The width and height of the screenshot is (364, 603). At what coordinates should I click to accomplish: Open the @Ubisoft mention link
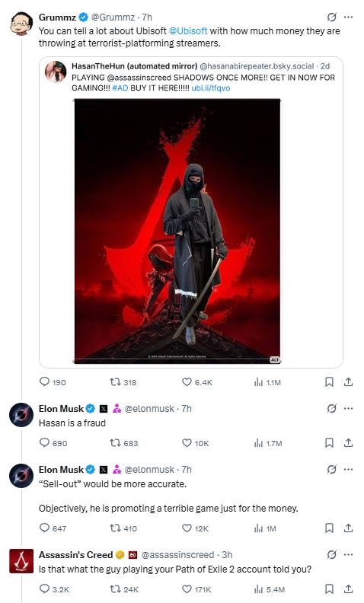pos(188,30)
